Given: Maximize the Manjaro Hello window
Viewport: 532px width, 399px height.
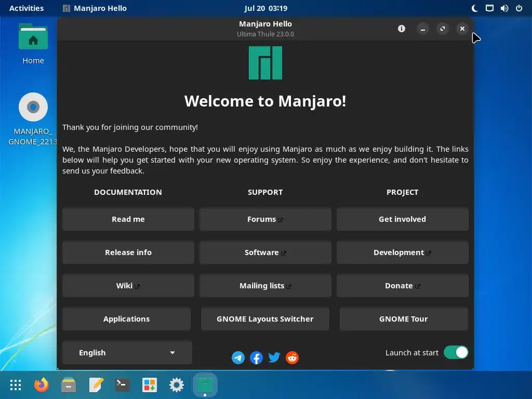Looking at the screenshot, I should pyautogui.click(x=443, y=29).
